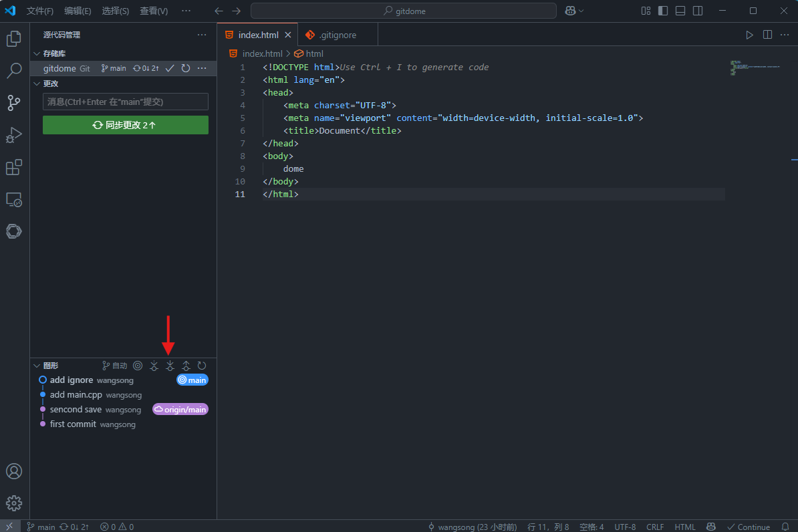Click the commit checkmark for gitdome repository
The width and height of the screenshot is (798, 532).
pyautogui.click(x=169, y=68)
